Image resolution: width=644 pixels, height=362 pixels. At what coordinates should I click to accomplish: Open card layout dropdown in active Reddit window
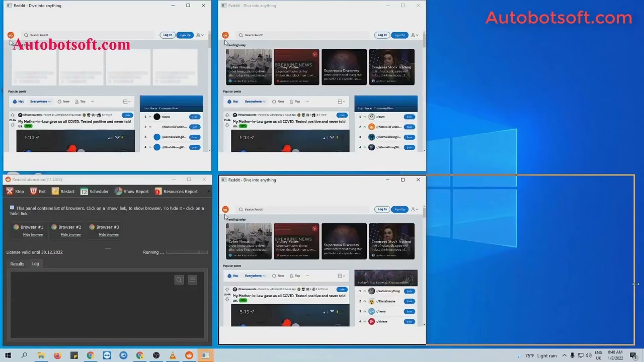click(341, 276)
